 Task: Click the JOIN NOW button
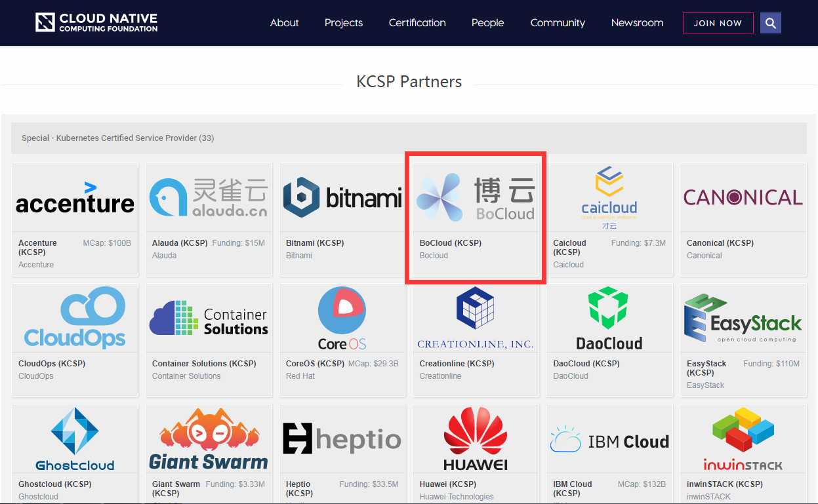pos(718,23)
